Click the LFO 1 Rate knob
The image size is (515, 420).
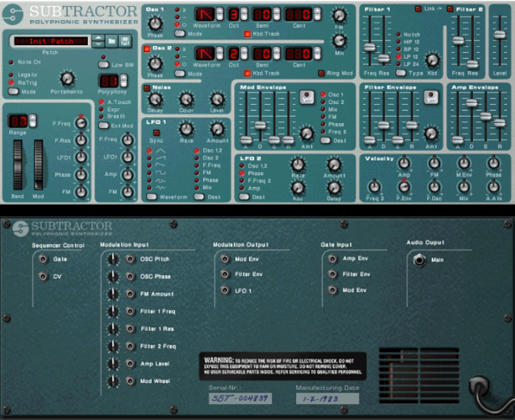(186, 129)
